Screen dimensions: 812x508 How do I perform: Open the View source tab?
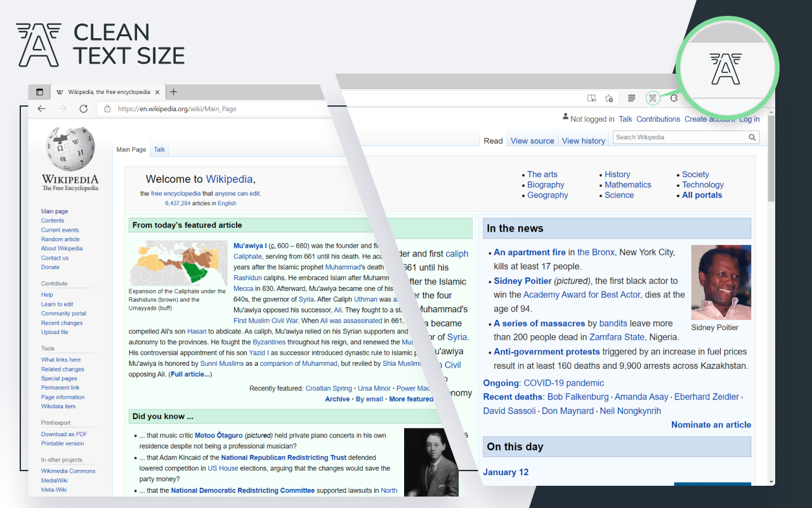pyautogui.click(x=532, y=141)
